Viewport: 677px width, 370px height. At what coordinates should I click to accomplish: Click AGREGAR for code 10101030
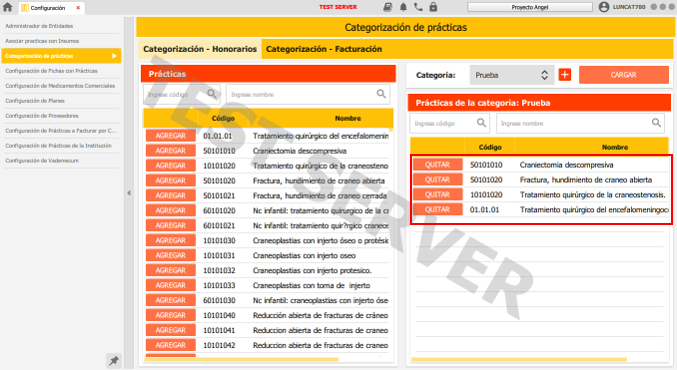(171, 240)
